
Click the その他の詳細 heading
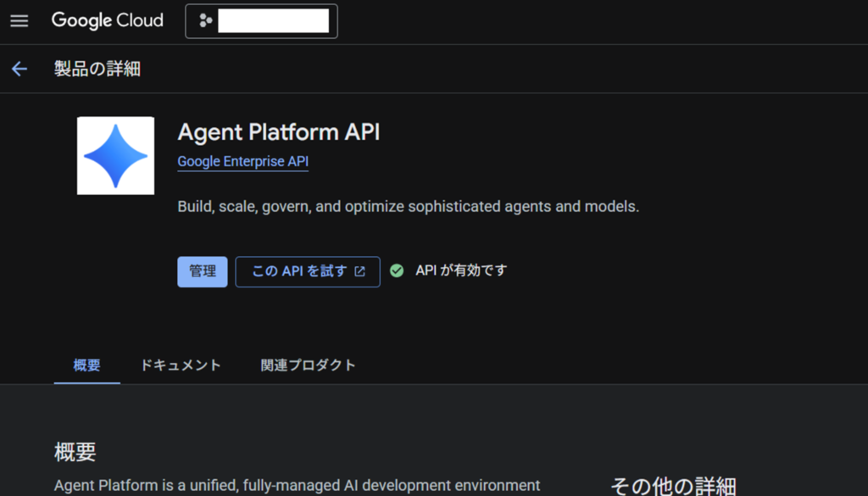coord(674,486)
